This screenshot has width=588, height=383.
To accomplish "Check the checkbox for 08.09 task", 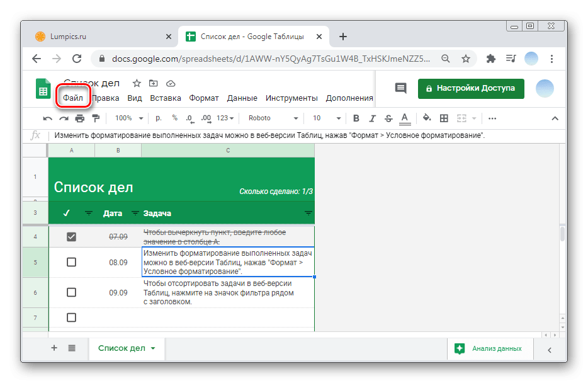I will point(71,262).
